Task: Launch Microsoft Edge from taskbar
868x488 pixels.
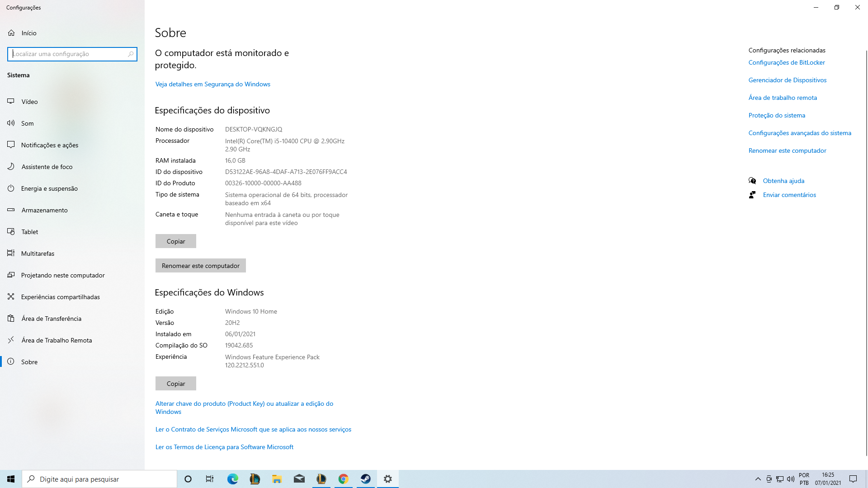Action: click(x=232, y=479)
